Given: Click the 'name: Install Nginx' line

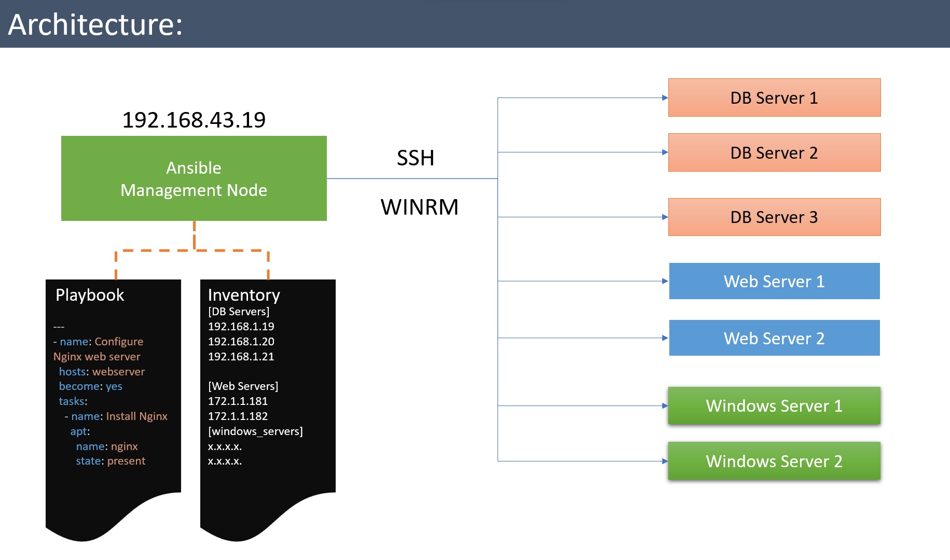Looking at the screenshot, I should (x=116, y=416).
